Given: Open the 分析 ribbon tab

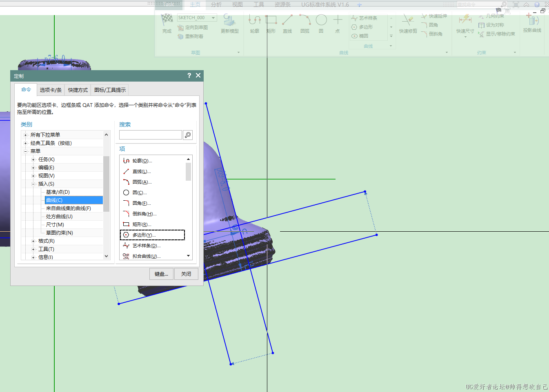Looking at the screenshot, I should (x=216, y=4).
